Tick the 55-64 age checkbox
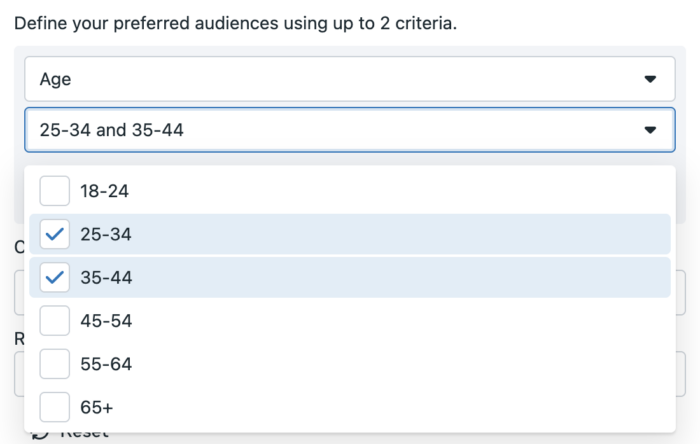This screenshot has height=444, width=700. pyautogui.click(x=54, y=364)
